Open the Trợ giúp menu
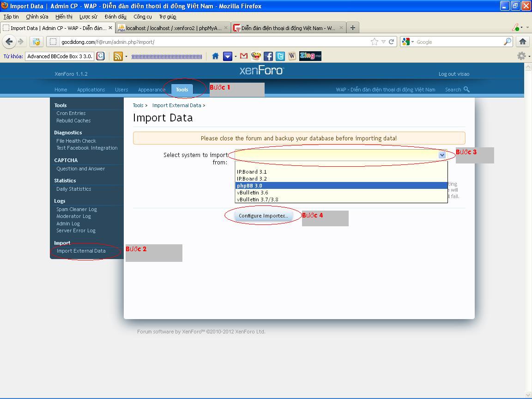This screenshot has height=399, width=532. (x=168, y=17)
